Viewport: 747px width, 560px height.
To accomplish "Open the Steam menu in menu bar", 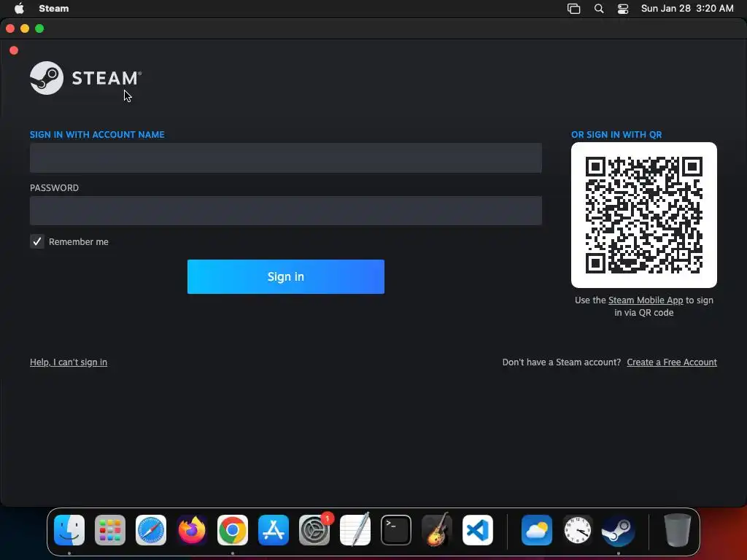I will coord(54,9).
